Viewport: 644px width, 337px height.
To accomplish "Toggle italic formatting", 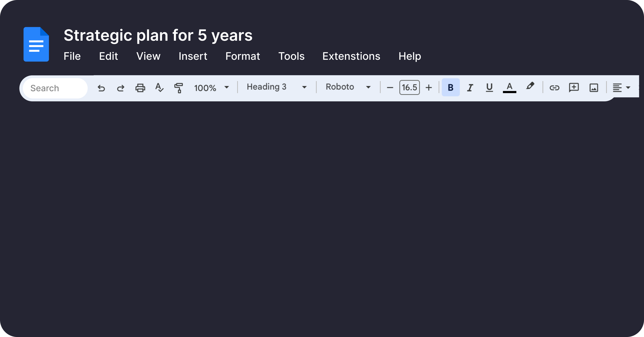I will (x=470, y=88).
